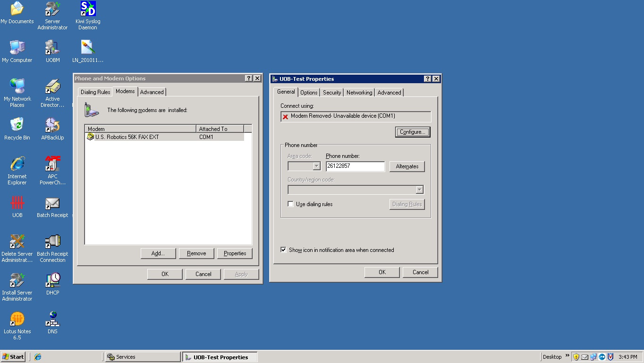
Task: Remove the selected modem
Action: coord(196,253)
